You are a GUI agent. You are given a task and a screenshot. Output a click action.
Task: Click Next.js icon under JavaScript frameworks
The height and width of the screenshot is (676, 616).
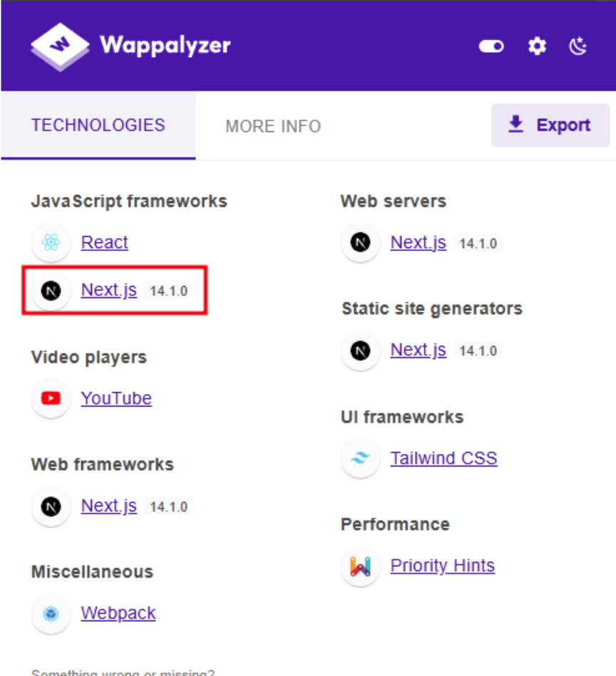51,290
